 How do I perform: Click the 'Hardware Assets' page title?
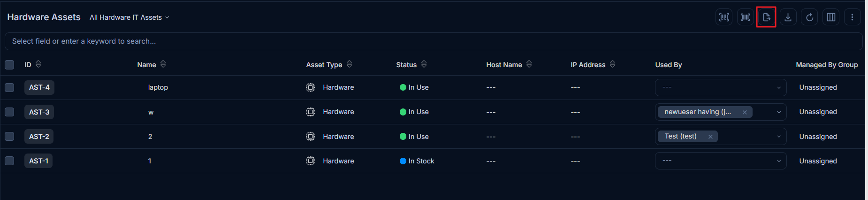44,17
